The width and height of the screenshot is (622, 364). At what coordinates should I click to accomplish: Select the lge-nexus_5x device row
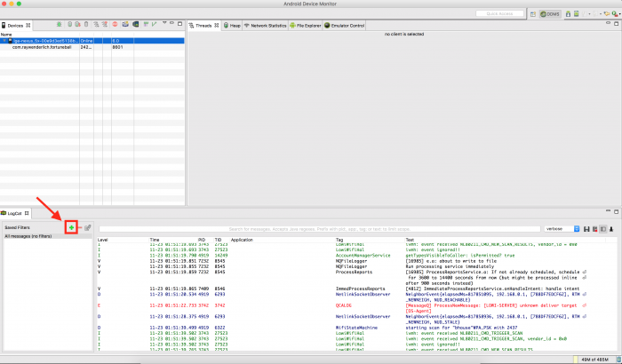pos(92,41)
